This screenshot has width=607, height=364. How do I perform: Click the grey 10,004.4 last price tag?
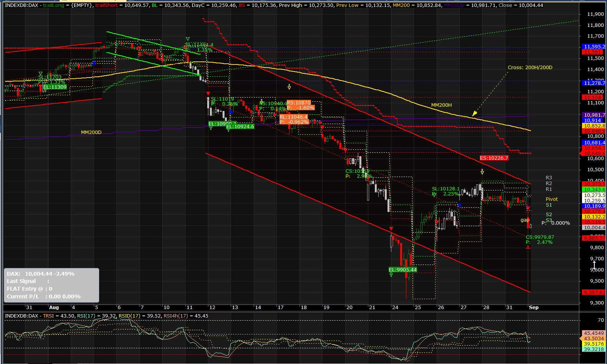594,228
